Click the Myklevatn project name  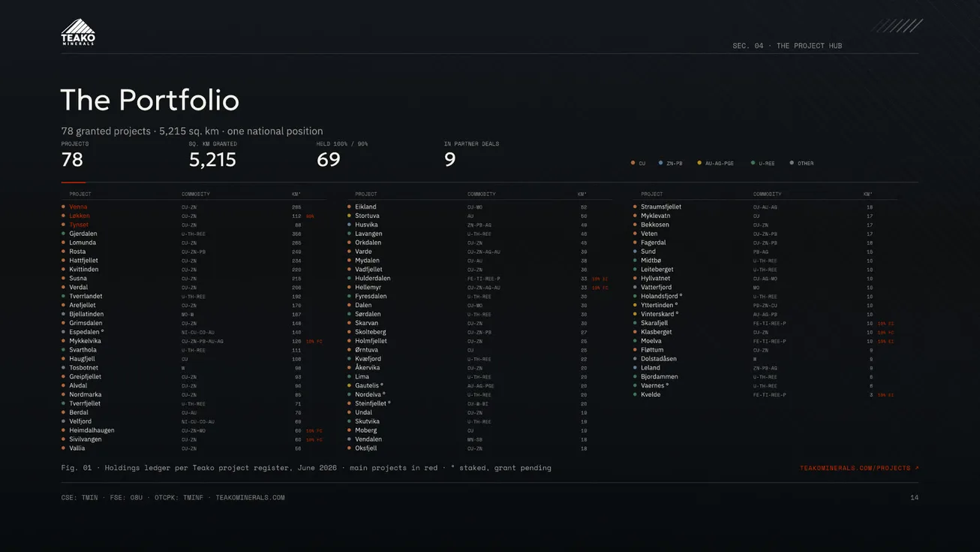point(655,216)
